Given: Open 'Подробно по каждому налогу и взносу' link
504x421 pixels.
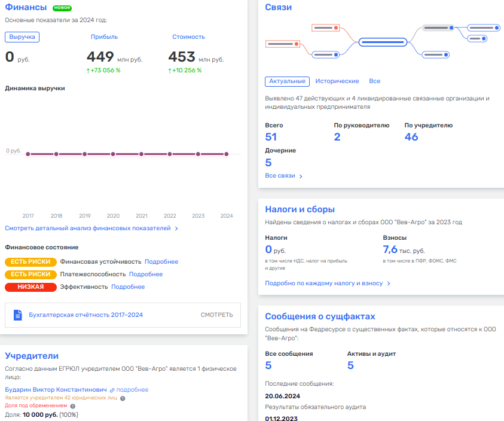Looking at the screenshot, I should [x=323, y=283].
